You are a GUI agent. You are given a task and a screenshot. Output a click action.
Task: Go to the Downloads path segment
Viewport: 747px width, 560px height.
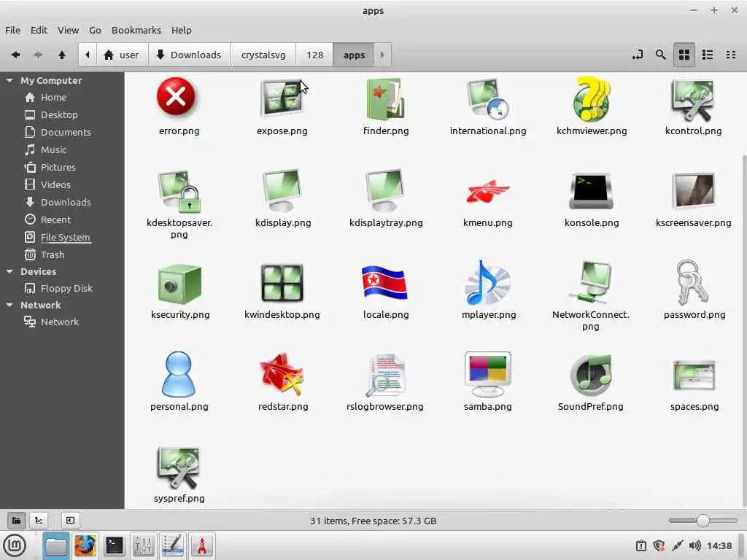[x=189, y=55]
